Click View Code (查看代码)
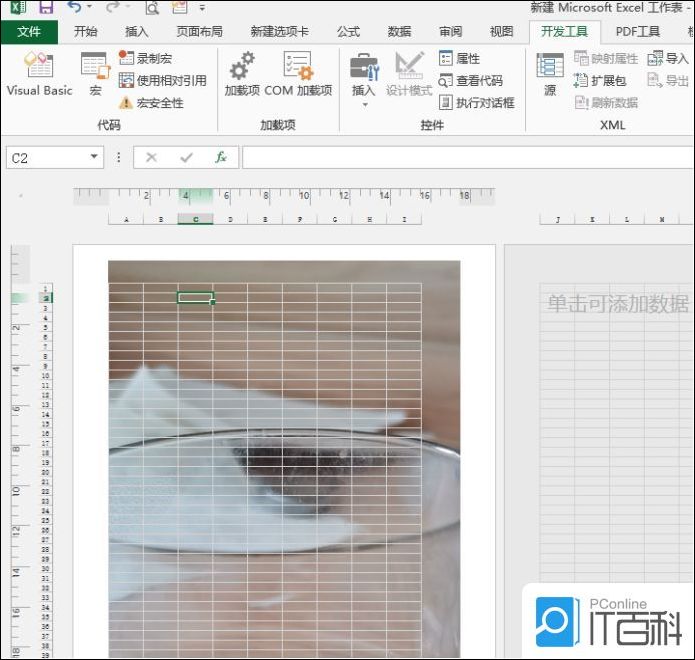Image resolution: width=695 pixels, height=660 pixels. [x=470, y=80]
